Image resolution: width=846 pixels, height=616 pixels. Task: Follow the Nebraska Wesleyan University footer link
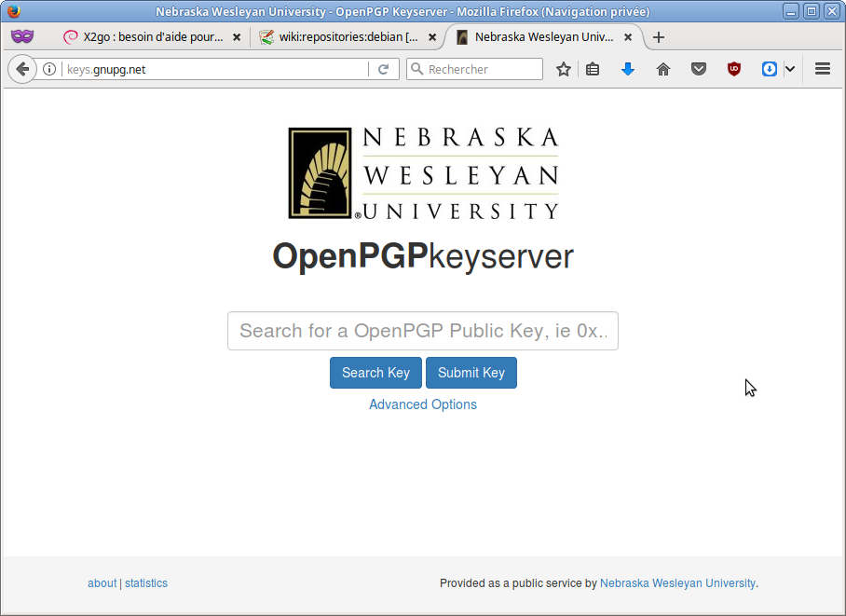[677, 583]
